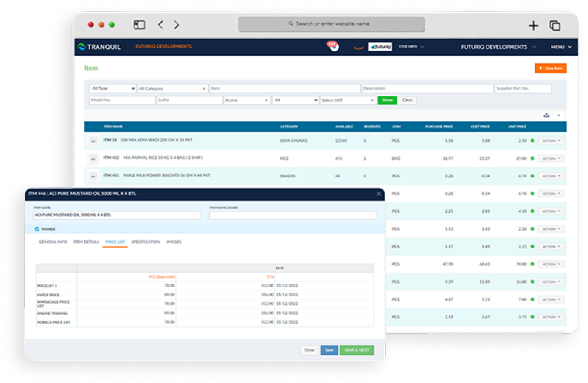Open Action dropdown for ITM 451 row

point(551,176)
